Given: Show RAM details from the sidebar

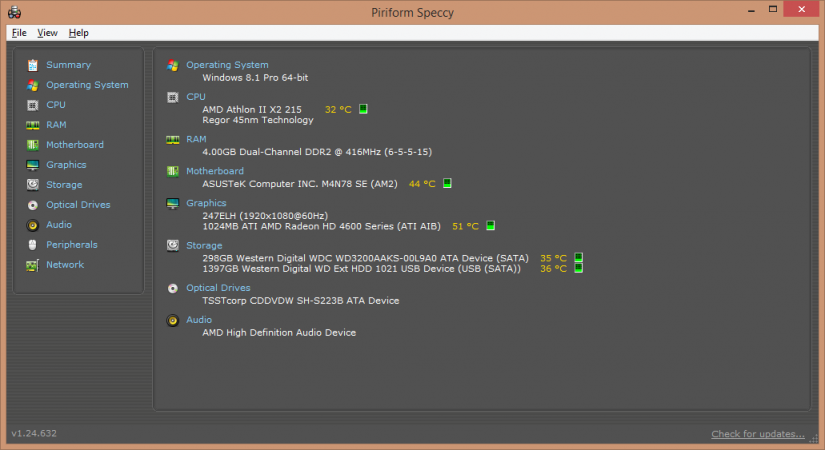Looking at the screenshot, I should pos(56,125).
